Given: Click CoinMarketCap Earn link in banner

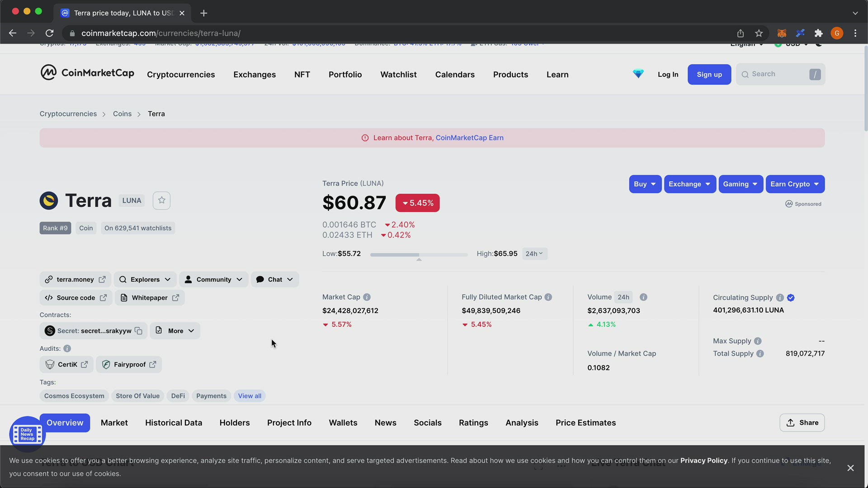Looking at the screenshot, I should (469, 138).
